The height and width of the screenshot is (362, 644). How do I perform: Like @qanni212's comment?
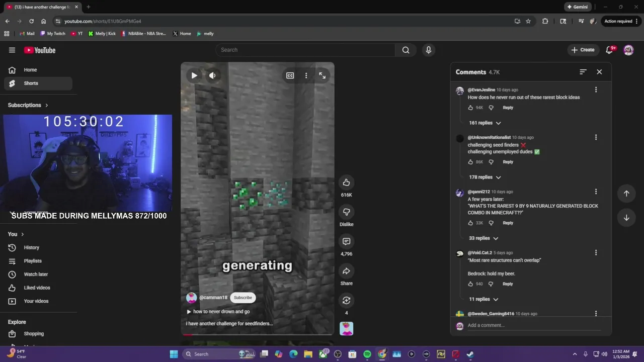[x=471, y=223]
